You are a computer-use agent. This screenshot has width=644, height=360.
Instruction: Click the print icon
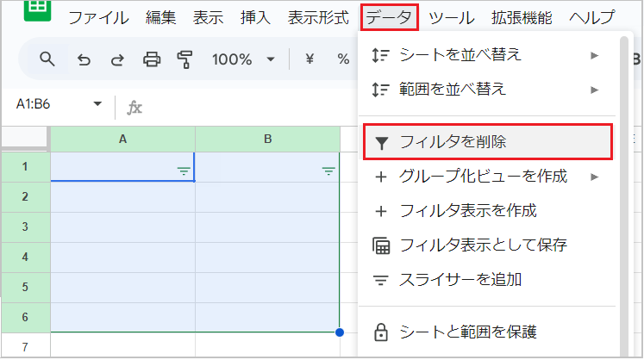point(152,60)
